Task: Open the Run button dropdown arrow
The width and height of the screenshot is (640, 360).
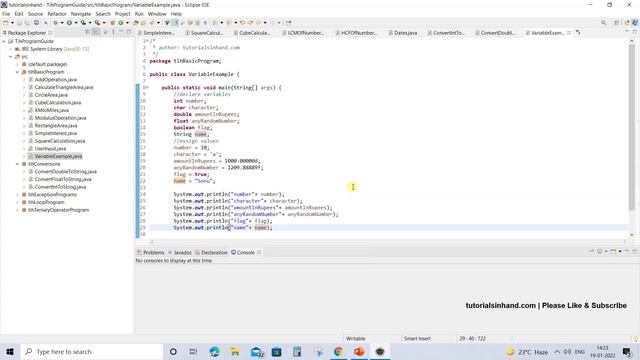Action: point(76,23)
